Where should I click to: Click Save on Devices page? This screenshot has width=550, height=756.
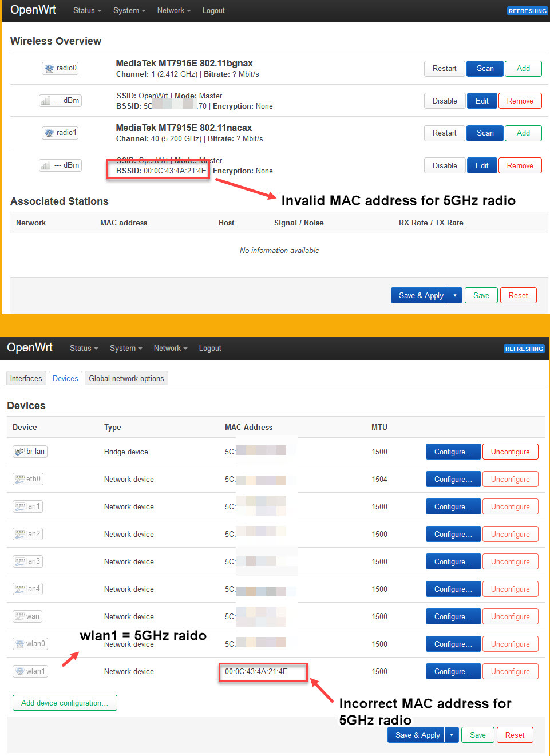pos(478,735)
